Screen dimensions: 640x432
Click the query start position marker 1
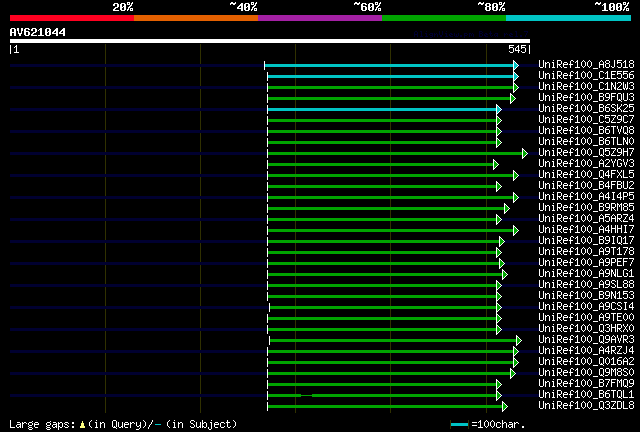tap(16, 49)
